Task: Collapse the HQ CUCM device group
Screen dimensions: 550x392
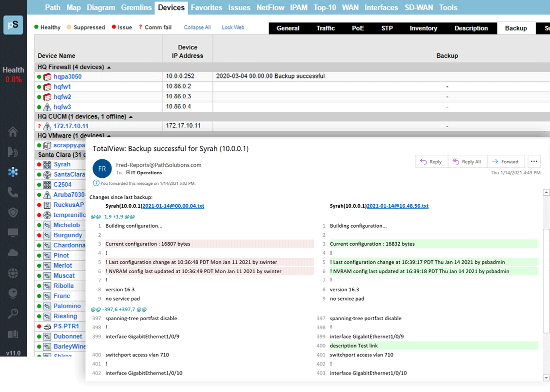Action: [x=131, y=116]
